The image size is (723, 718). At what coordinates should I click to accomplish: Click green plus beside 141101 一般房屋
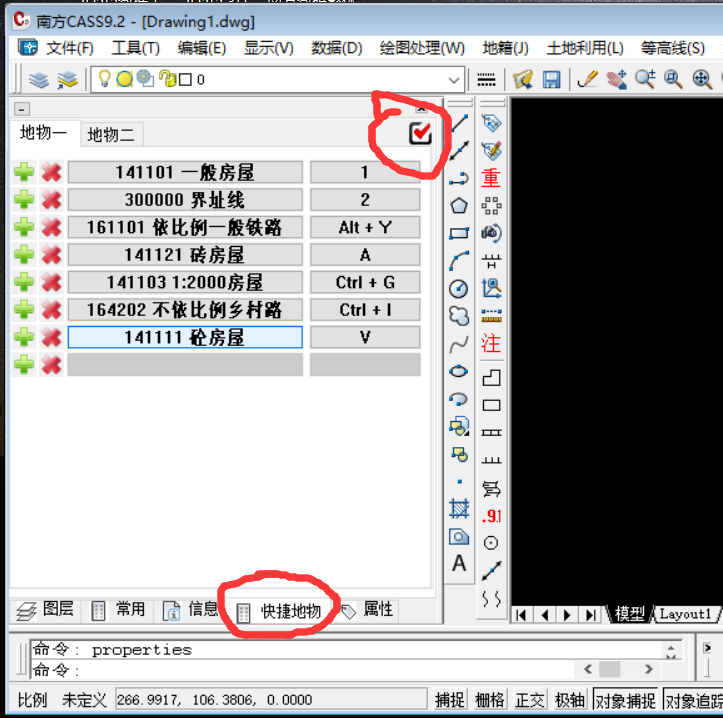24,172
